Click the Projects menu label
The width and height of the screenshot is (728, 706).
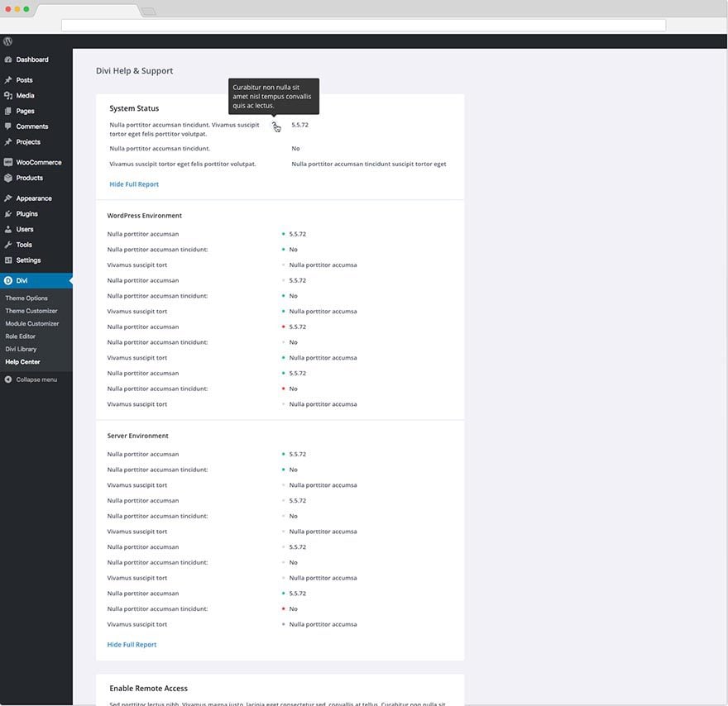(28, 141)
